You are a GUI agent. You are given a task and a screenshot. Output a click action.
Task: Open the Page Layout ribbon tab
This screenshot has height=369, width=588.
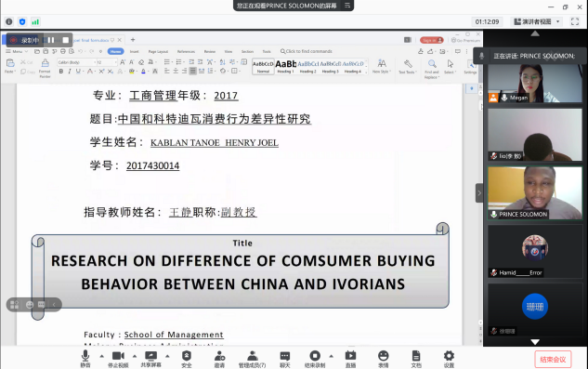point(158,51)
